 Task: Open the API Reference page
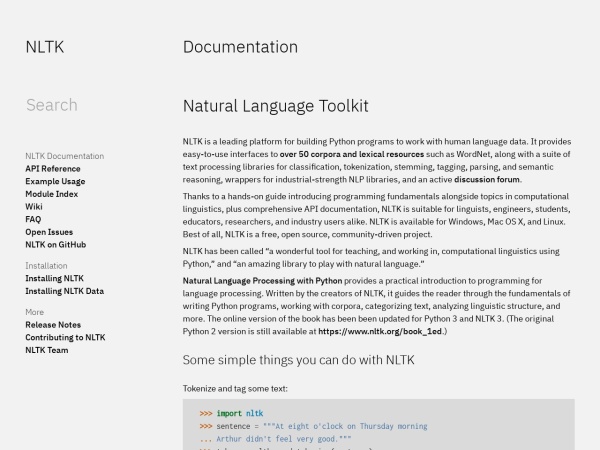(x=53, y=169)
